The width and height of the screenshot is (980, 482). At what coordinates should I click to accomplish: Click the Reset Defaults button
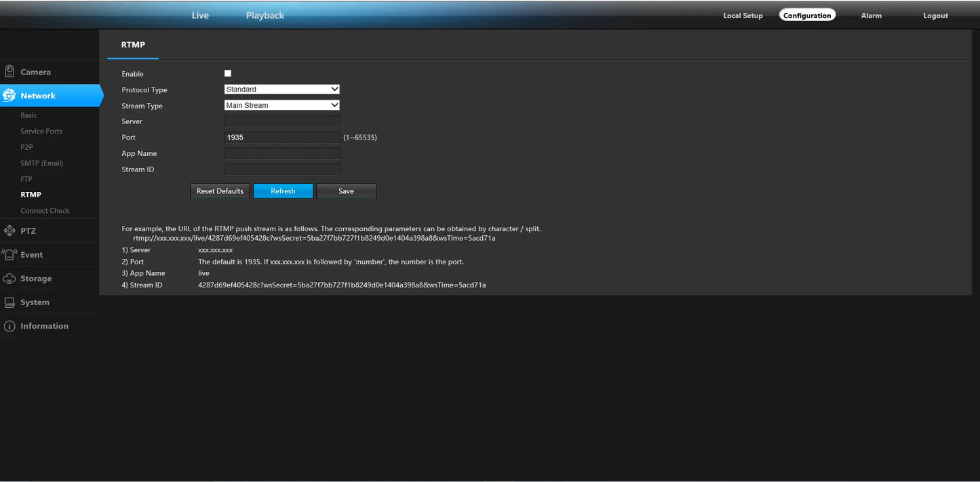[220, 191]
